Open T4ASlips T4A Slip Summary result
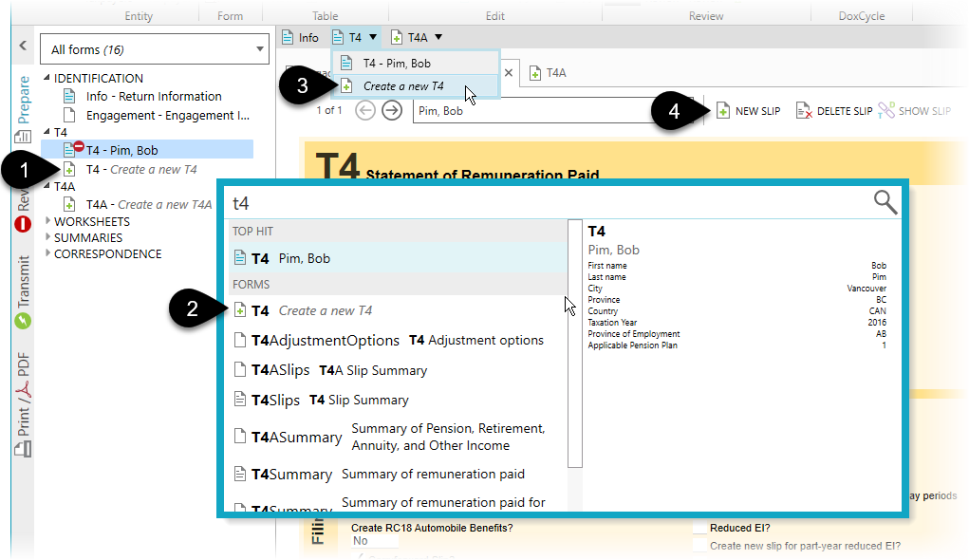The height and width of the screenshot is (560, 969). pyautogui.click(x=399, y=370)
